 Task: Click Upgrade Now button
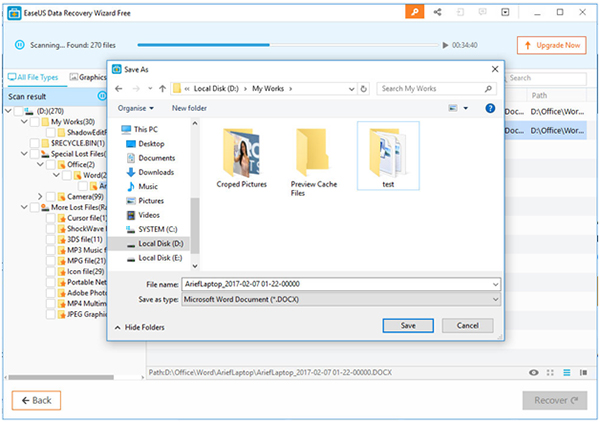pyautogui.click(x=551, y=45)
